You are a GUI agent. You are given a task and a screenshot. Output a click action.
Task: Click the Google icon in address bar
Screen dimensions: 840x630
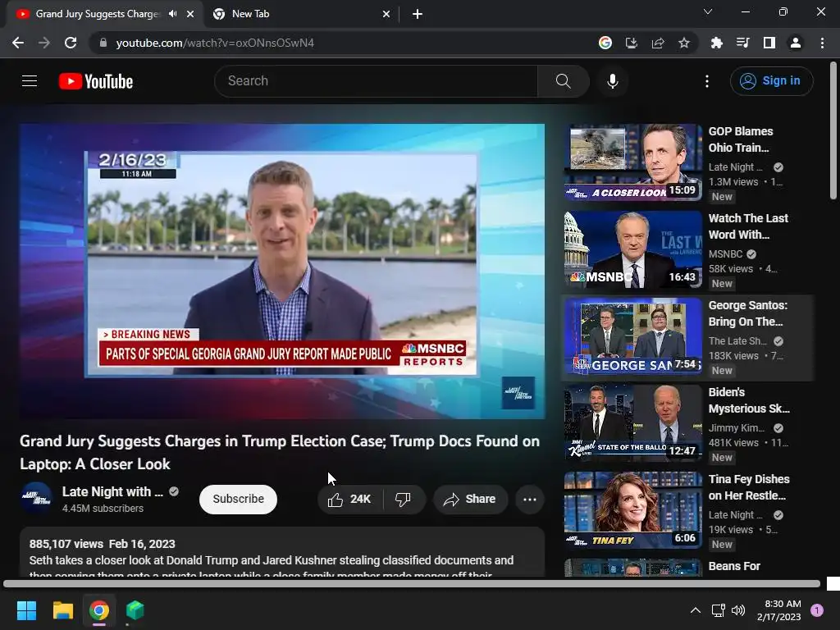[605, 43]
